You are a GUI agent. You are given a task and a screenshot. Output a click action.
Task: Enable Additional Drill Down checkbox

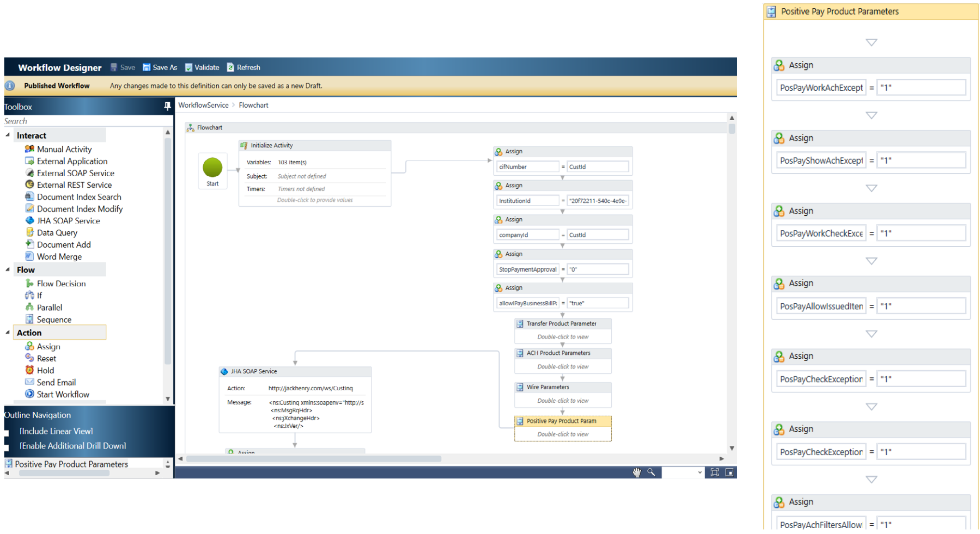[x=7, y=447]
